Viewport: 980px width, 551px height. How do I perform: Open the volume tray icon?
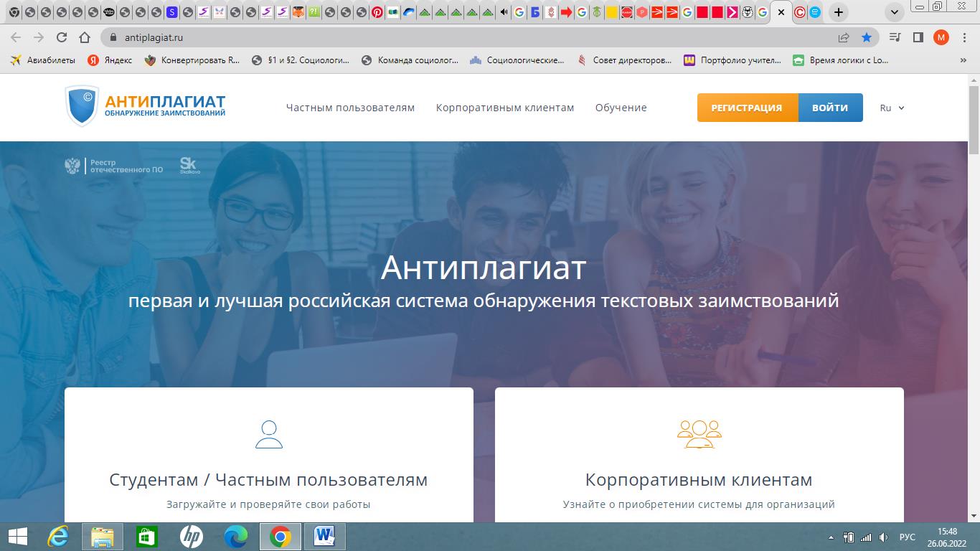coord(884,537)
